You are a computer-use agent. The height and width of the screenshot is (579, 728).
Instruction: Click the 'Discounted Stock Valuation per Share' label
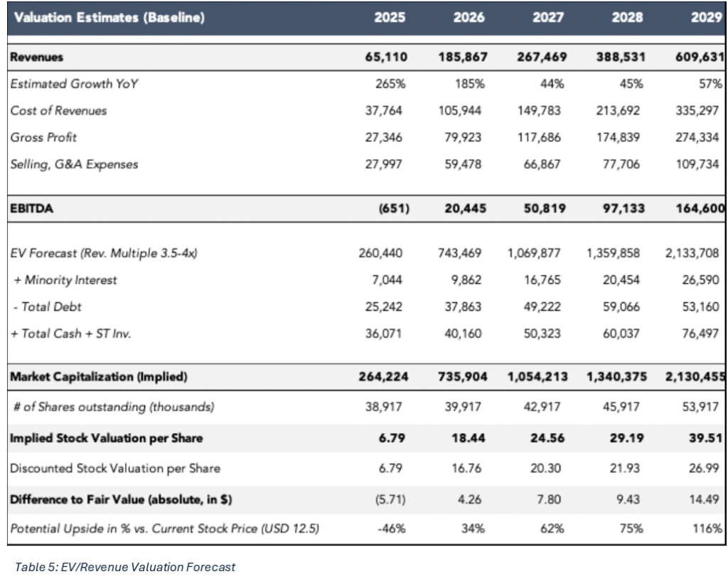115,469
